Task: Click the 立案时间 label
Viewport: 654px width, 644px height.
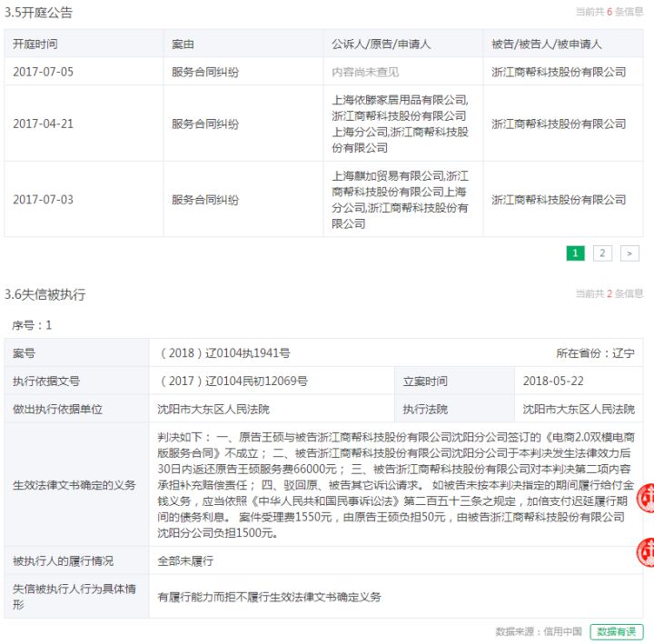Action: point(425,381)
